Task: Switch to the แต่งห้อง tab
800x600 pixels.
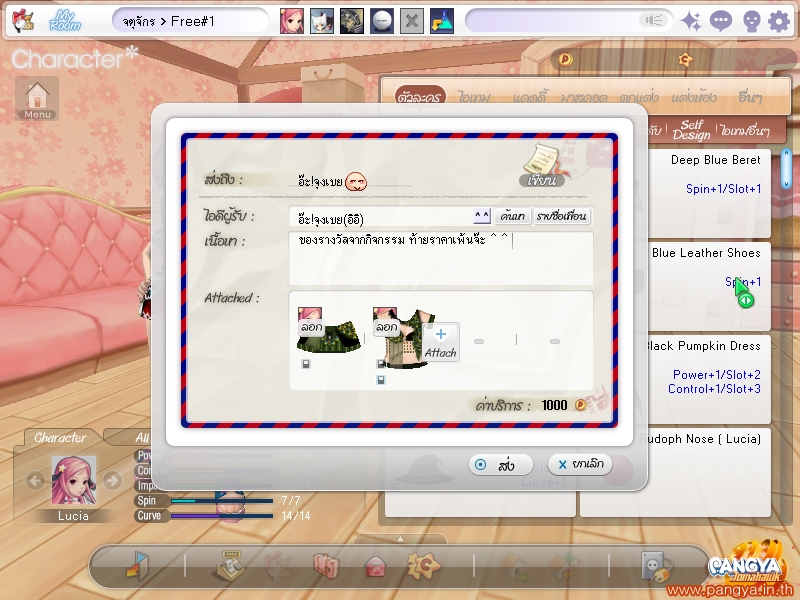Action: [694, 97]
